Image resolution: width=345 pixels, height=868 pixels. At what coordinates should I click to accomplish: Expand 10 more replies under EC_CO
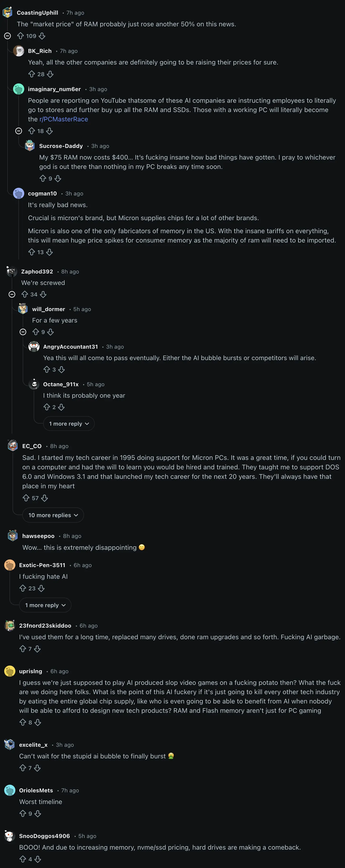coord(53,515)
